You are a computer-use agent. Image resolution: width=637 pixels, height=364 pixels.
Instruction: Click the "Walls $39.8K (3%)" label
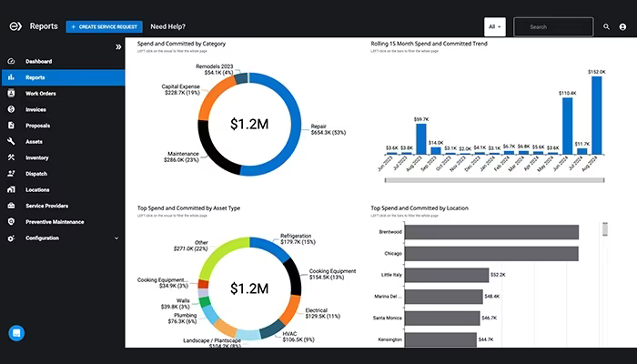pyautogui.click(x=176, y=304)
